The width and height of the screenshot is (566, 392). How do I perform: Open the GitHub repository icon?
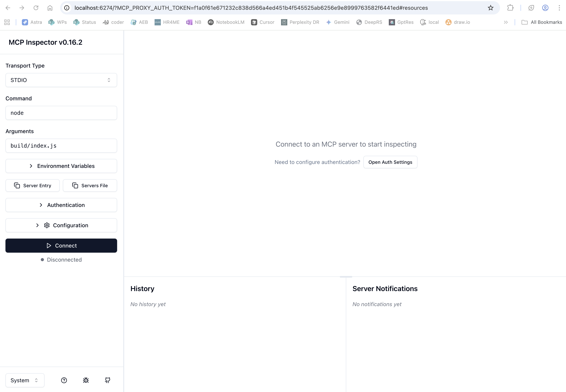[x=108, y=380]
